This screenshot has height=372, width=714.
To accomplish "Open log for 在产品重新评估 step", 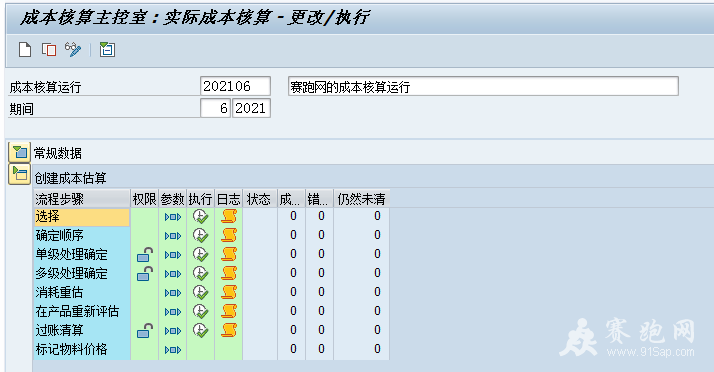I will (x=229, y=311).
